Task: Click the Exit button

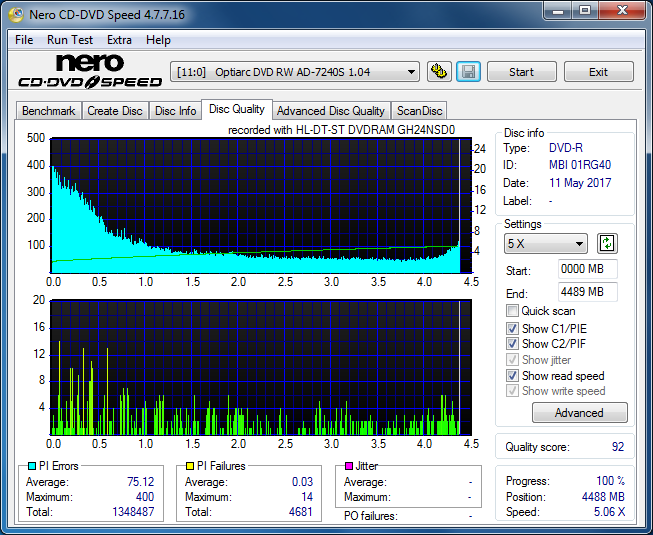Action: [598, 72]
